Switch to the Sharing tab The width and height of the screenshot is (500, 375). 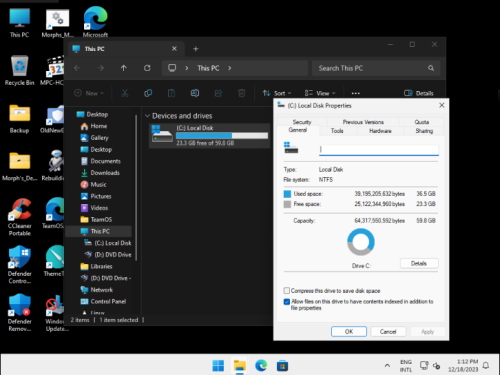[x=424, y=131]
